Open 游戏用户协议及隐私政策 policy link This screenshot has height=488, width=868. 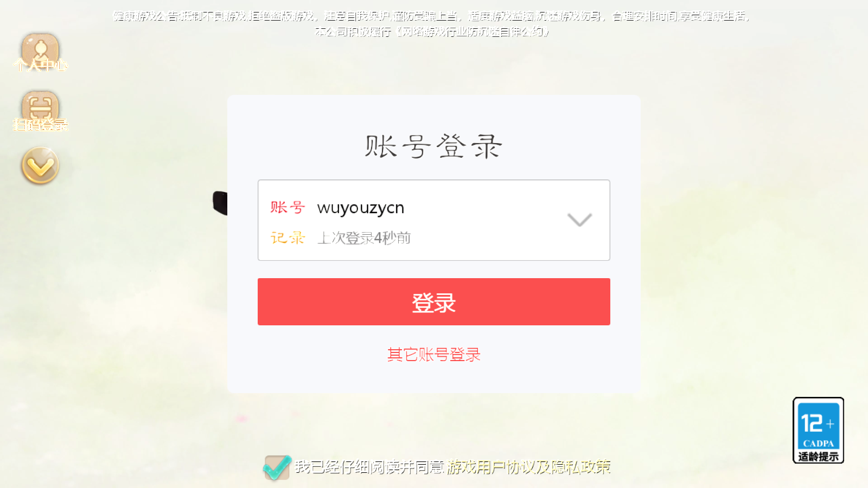[x=529, y=467]
